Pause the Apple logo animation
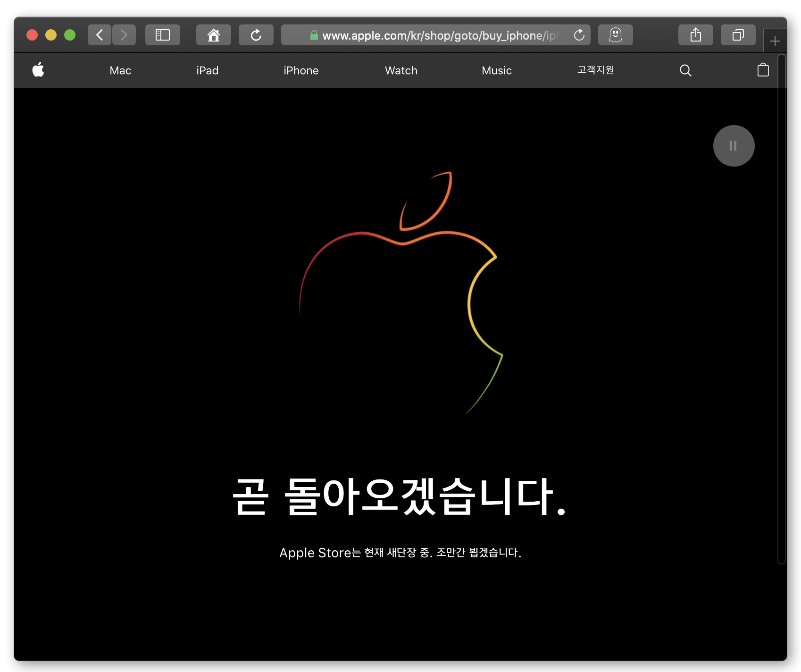Image resolution: width=801 pixels, height=672 pixels. (x=734, y=146)
